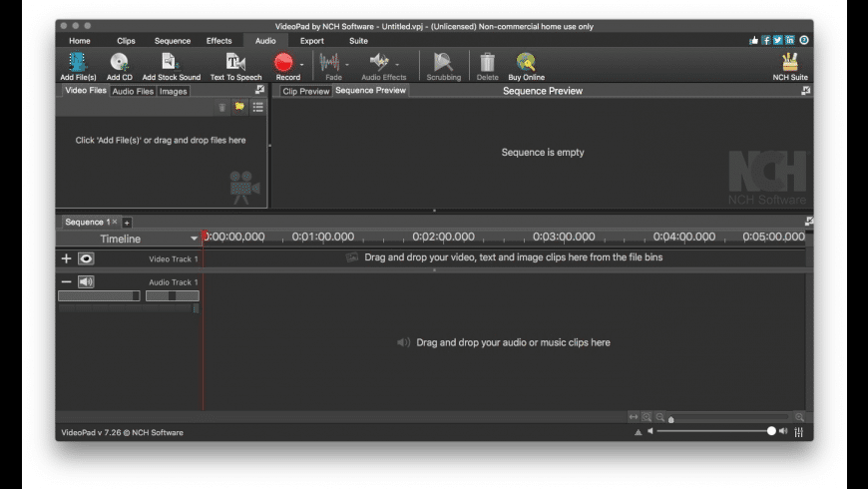Open the Timeline mode dropdown
Screen dimensions: 868x489
tap(194, 239)
